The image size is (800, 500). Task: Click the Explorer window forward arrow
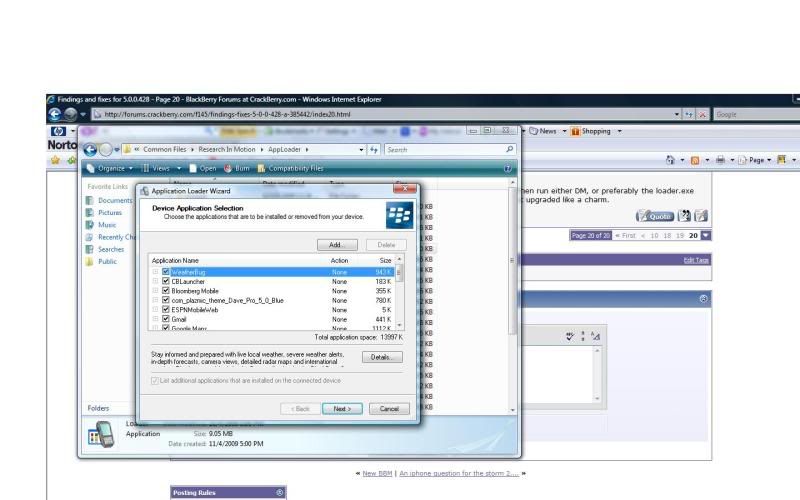106,149
